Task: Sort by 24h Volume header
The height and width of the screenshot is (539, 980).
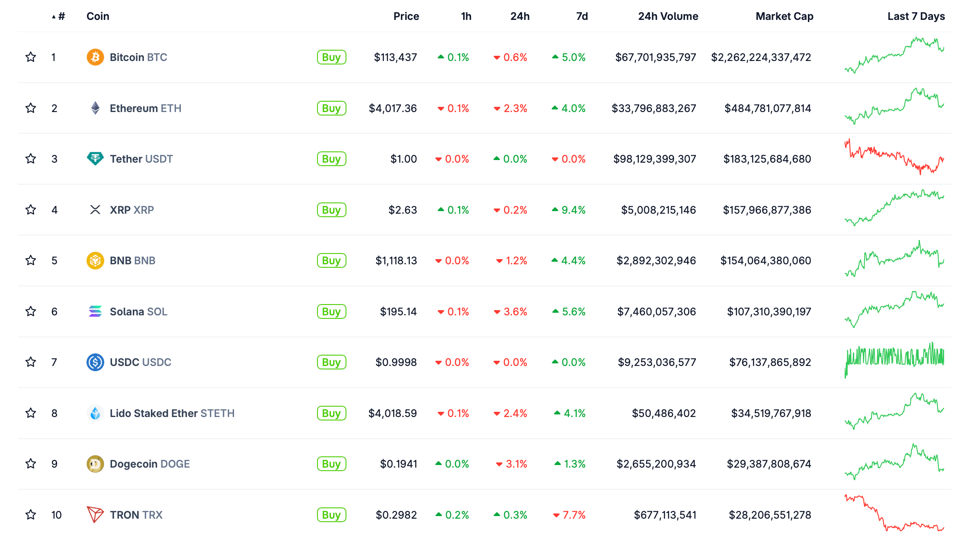Action: coord(668,16)
